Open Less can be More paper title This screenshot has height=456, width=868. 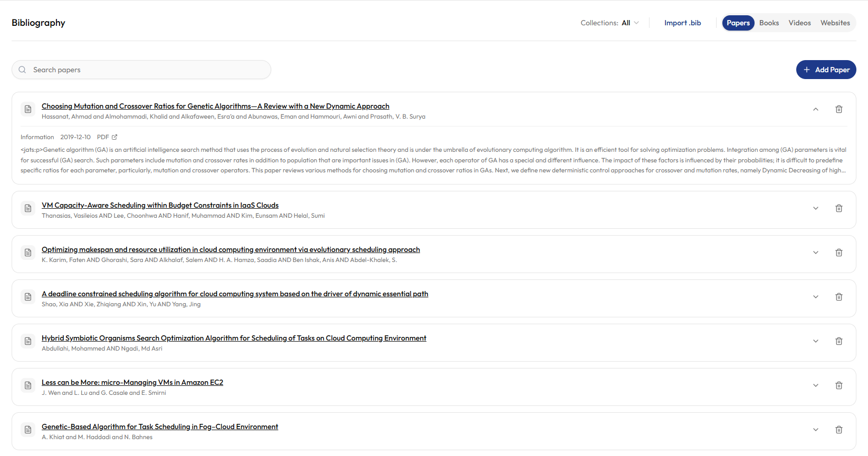[132, 382]
